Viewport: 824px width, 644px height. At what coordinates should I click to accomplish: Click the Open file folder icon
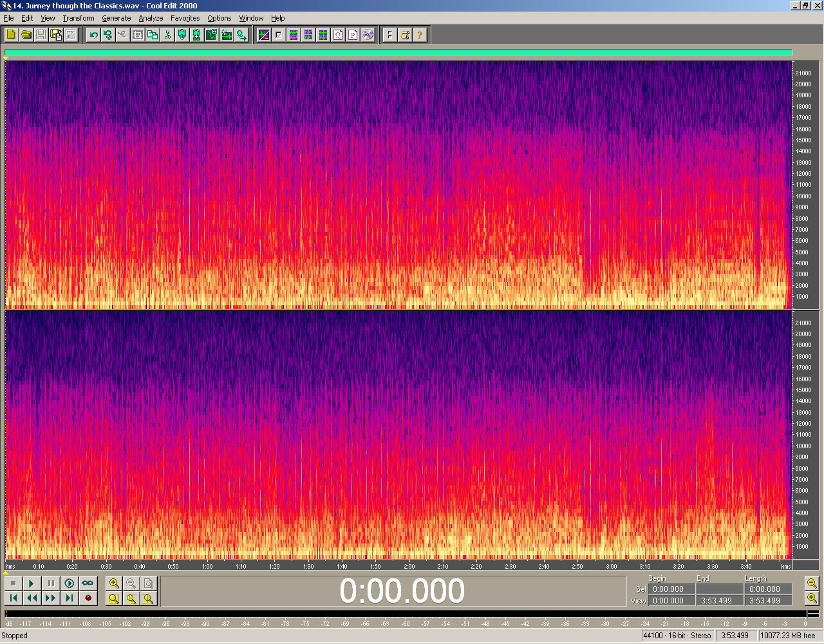(26, 35)
